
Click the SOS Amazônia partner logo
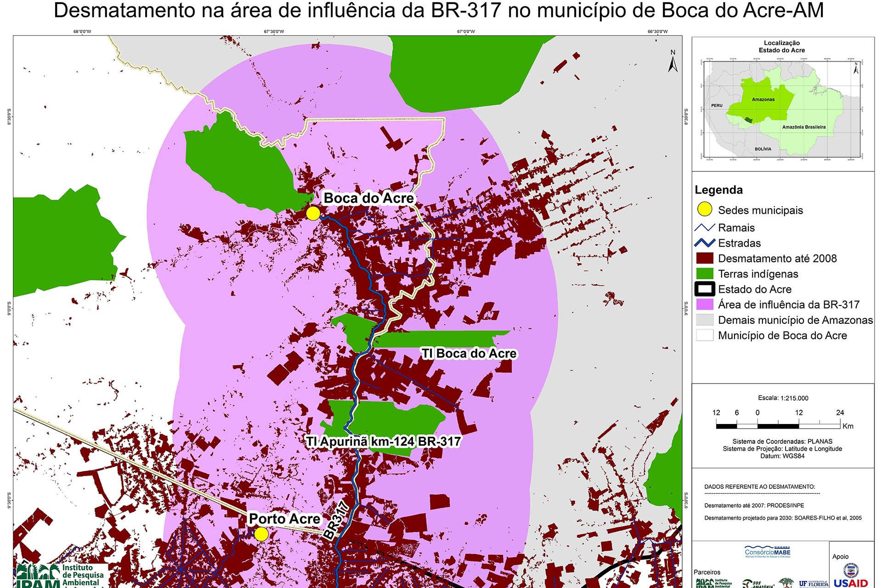point(758,584)
